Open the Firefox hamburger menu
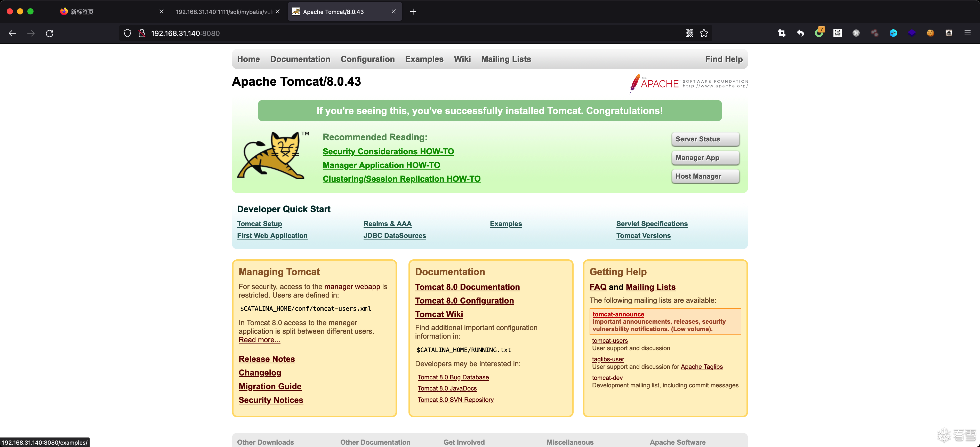Image resolution: width=980 pixels, height=447 pixels. coord(967,33)
